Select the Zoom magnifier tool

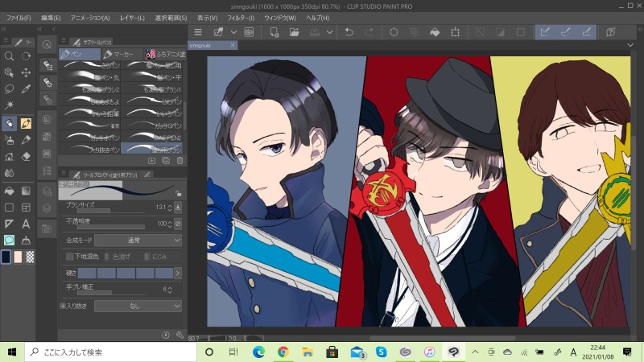click(x=9, y=56)
